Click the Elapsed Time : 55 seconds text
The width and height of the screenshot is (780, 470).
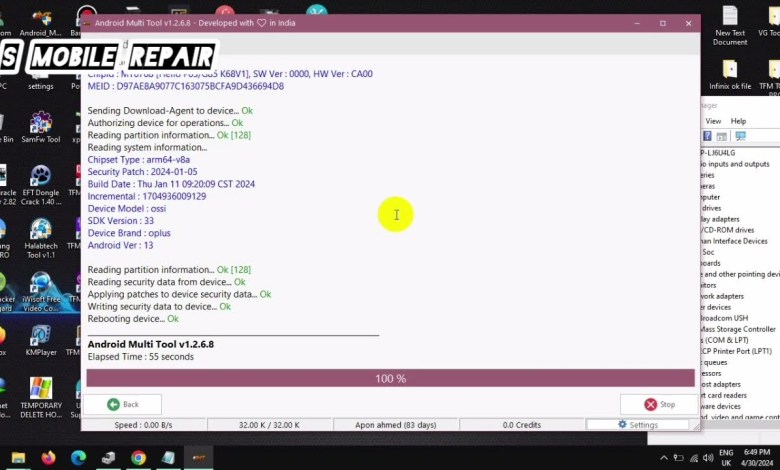141,357
